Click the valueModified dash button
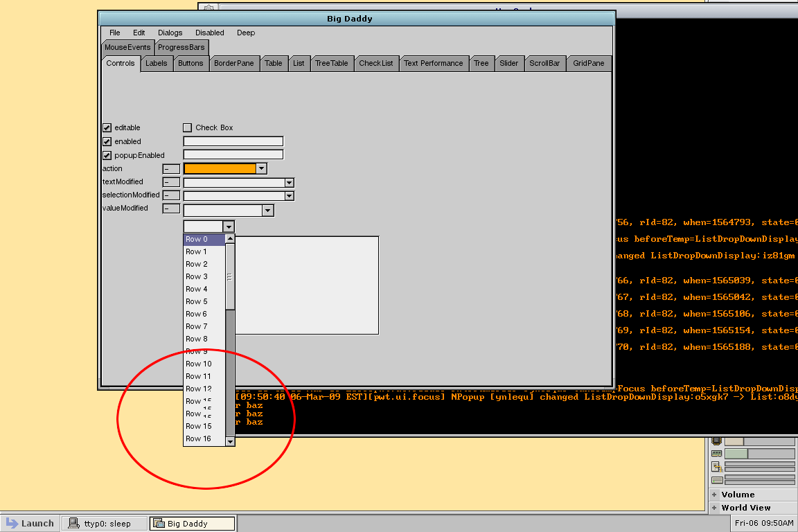The height and width of the screenshot is (532, 798). point(170,209)
